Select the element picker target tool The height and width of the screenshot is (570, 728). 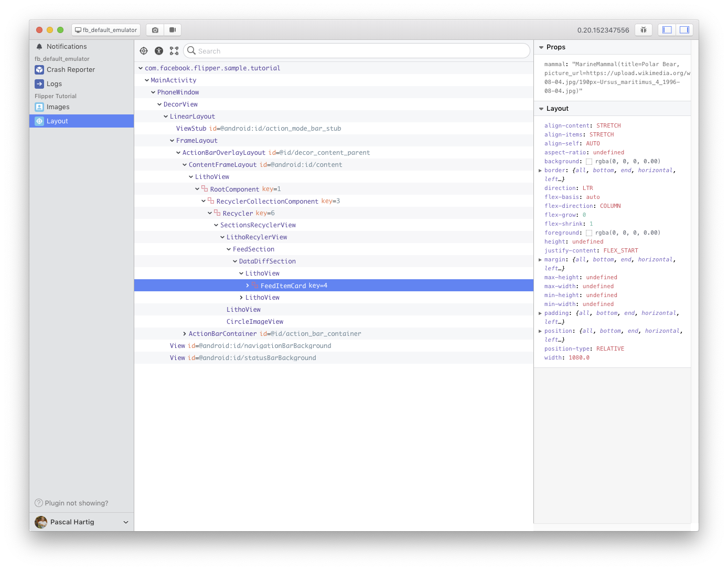point(144,50)
